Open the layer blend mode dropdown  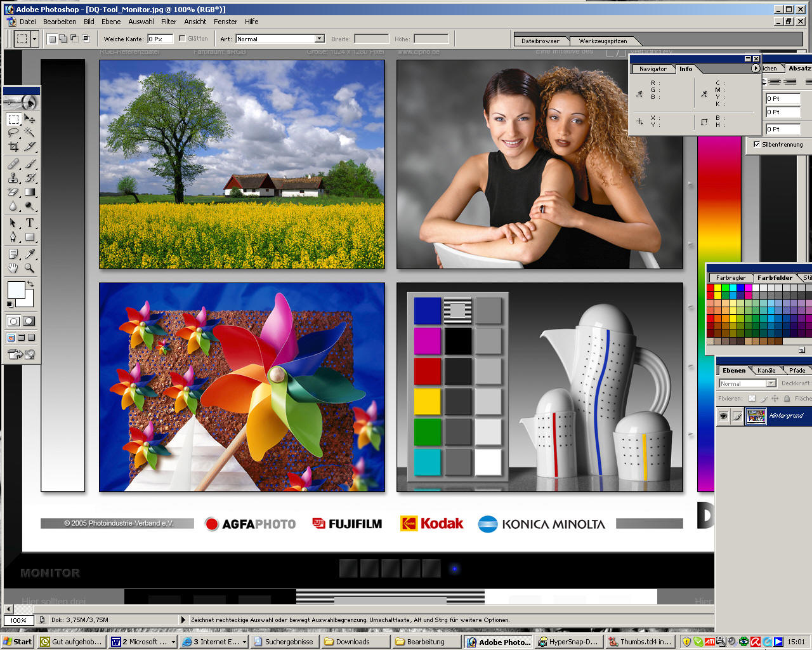point(771,383)
